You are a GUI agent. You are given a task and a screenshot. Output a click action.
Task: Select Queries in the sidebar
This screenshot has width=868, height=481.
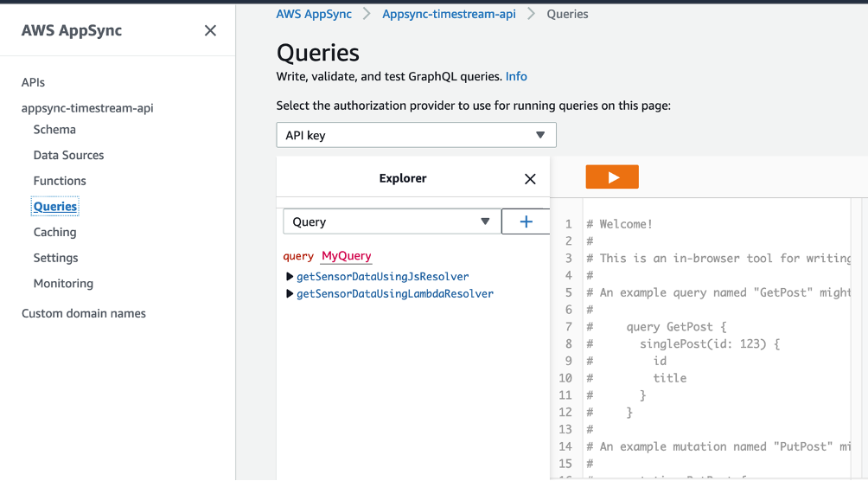[54, 207]
